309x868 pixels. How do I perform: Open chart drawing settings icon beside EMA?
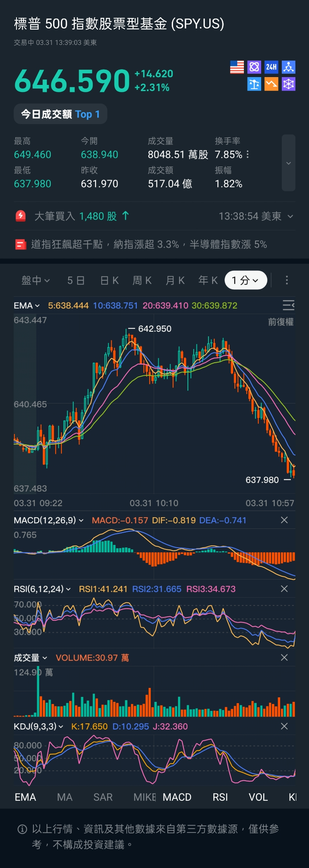point(288,305)
